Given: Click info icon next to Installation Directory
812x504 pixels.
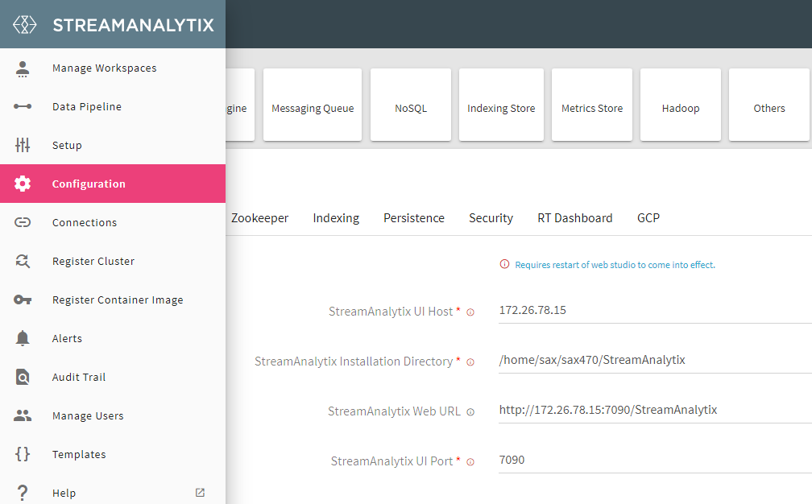Looking at the screenshot, I should pos(470,362).
